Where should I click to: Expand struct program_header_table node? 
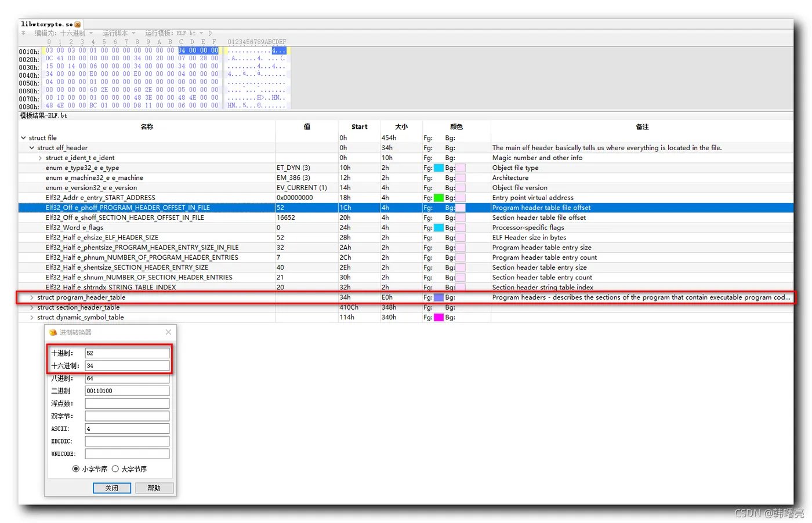[x=32, y=297]
